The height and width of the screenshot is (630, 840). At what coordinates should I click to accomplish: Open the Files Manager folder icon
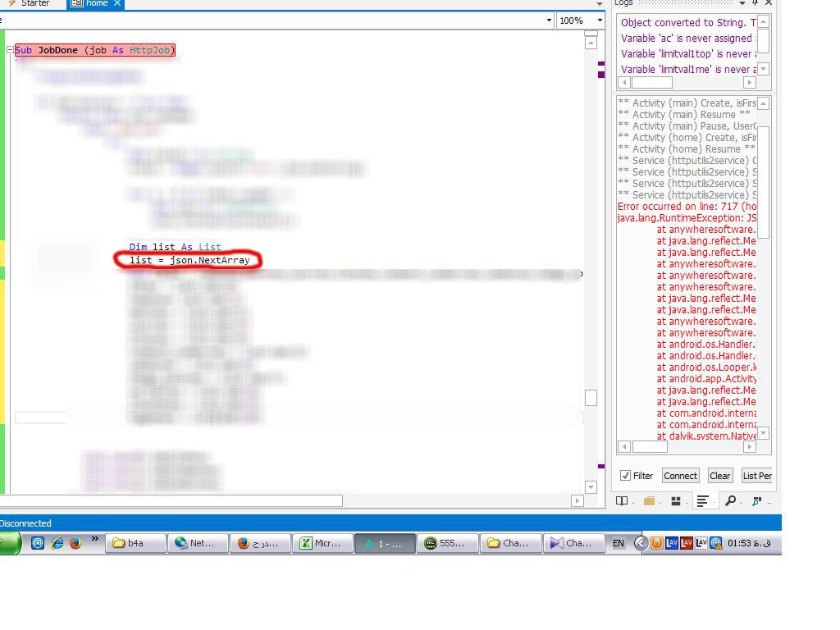point(649,501)
